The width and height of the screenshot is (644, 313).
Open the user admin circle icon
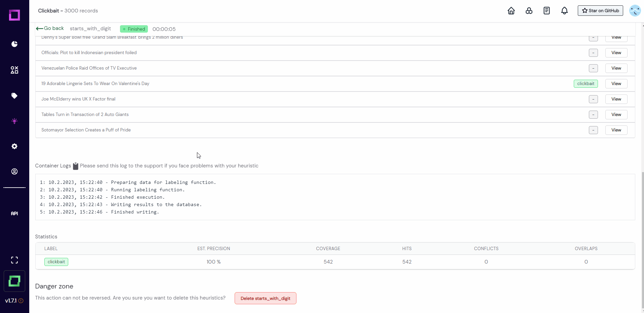14,171
